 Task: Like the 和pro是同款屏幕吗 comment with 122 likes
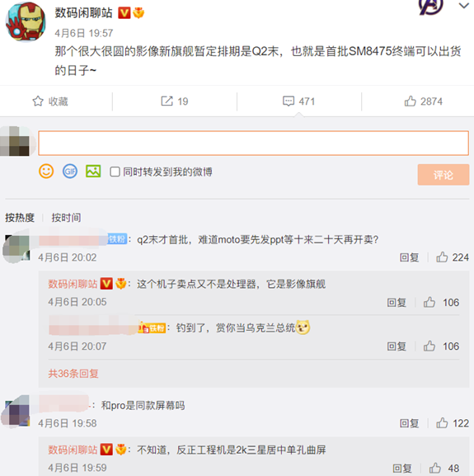pos(453,423)
